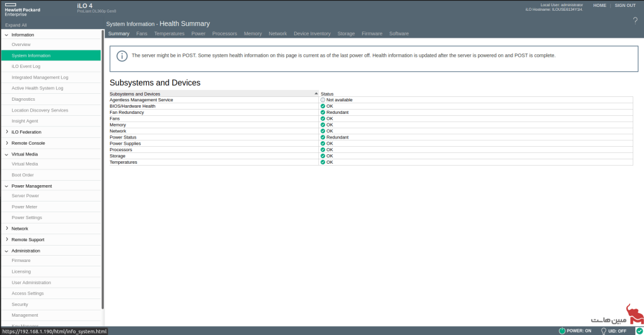Click SIGN OUT in the header

coord(625,5)
